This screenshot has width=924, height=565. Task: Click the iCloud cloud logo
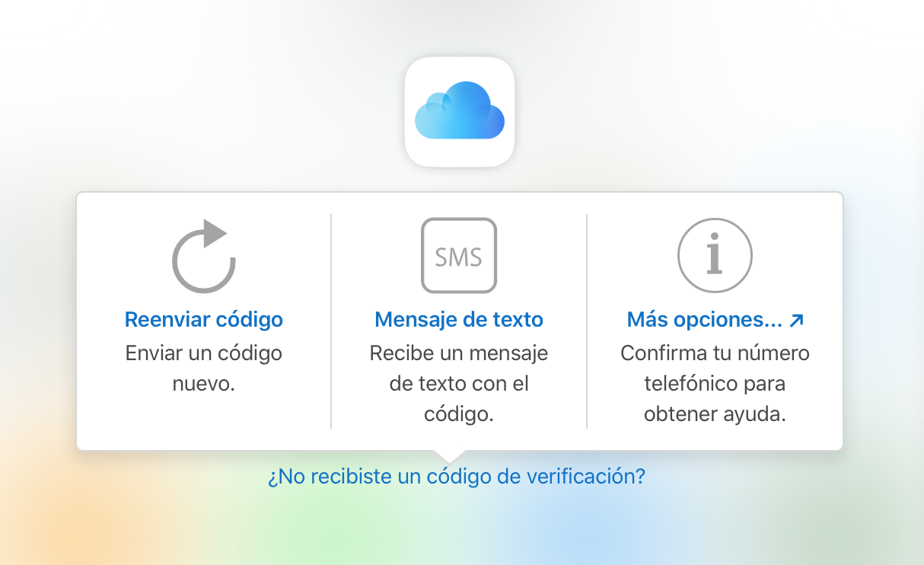459,110
